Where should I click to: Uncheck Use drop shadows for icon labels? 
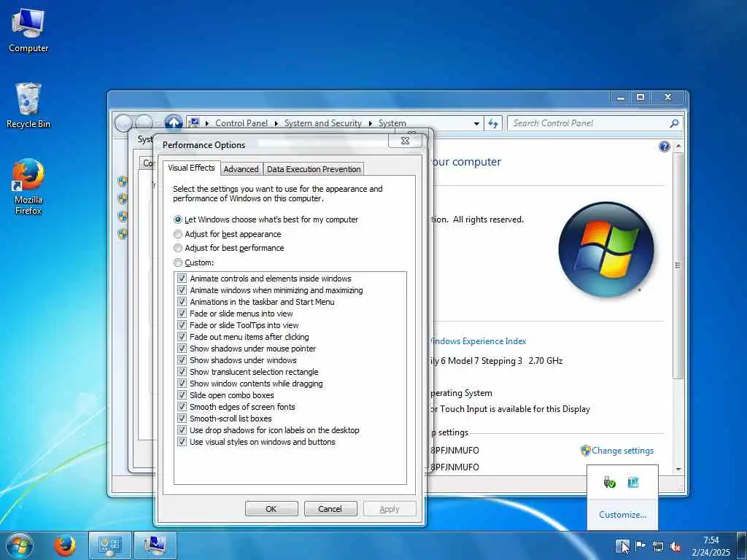182,430
